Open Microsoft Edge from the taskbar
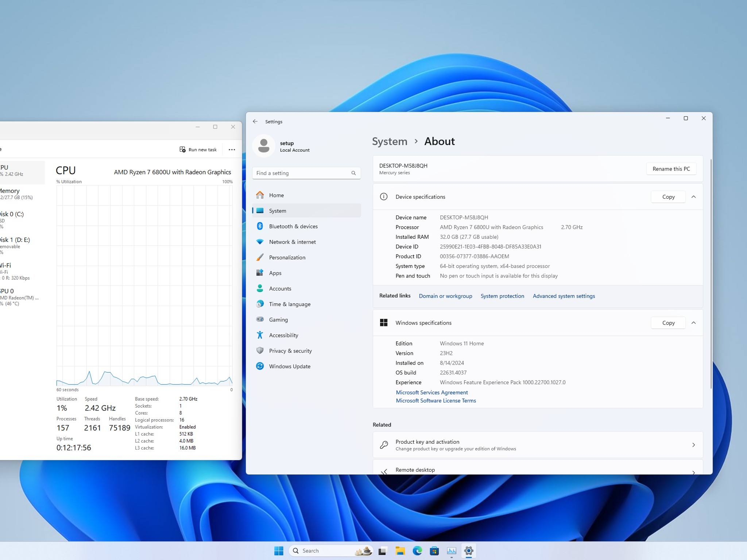The width and height of the screenshot is (747, 560). click(417, 551)
